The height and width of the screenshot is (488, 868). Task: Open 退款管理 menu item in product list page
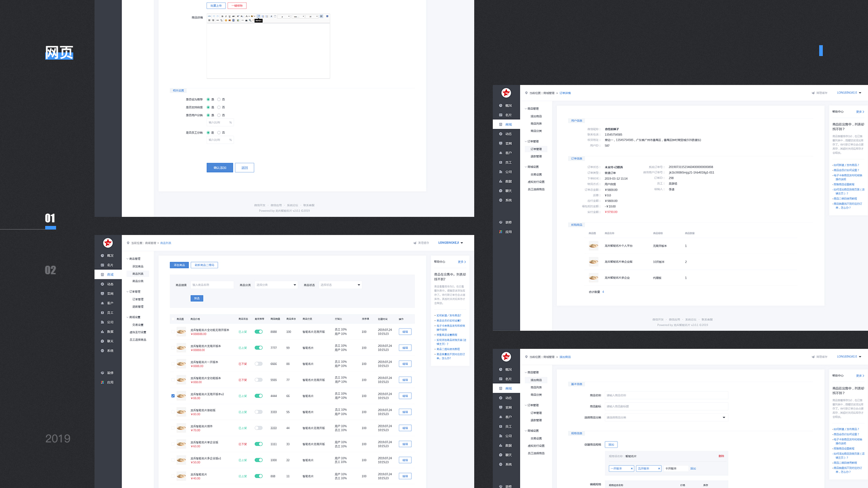point(138,307)
